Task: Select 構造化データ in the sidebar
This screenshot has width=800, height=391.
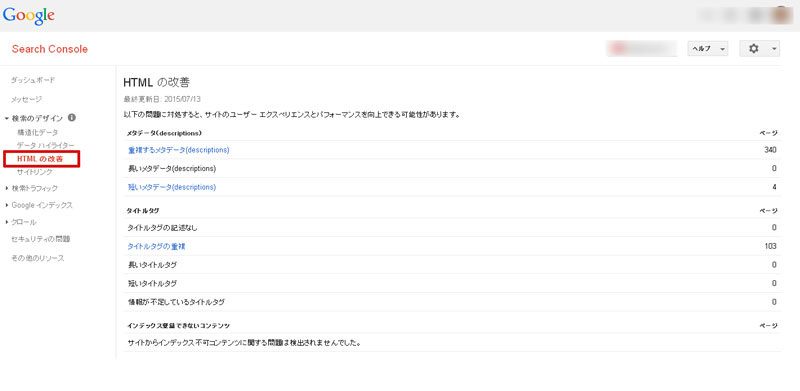Action: coord(38,133)
